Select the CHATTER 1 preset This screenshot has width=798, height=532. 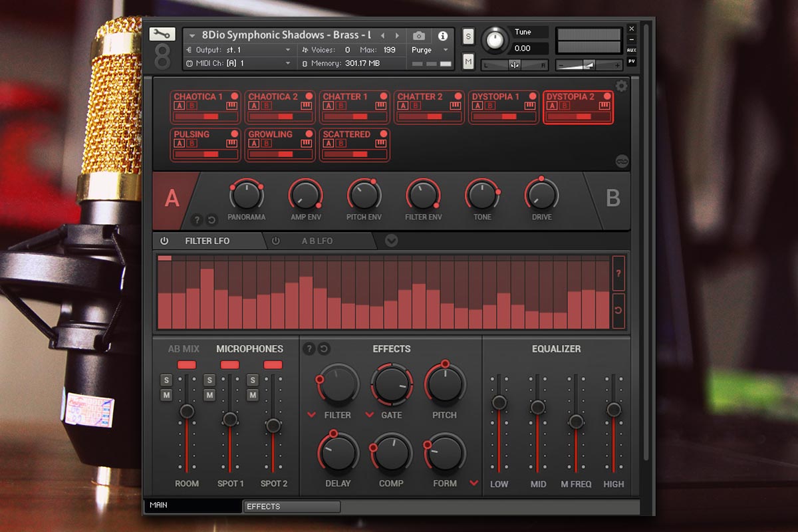click(354, 106)
